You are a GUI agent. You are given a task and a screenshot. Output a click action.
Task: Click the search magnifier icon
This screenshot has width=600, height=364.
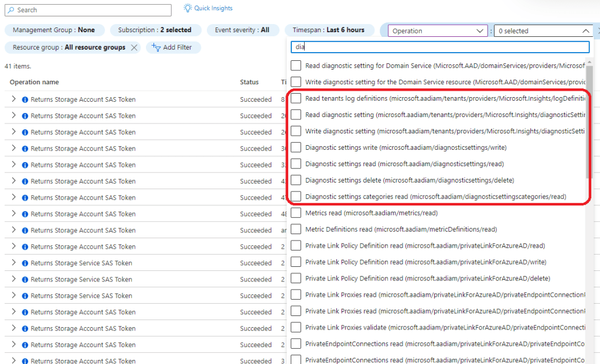11,10
